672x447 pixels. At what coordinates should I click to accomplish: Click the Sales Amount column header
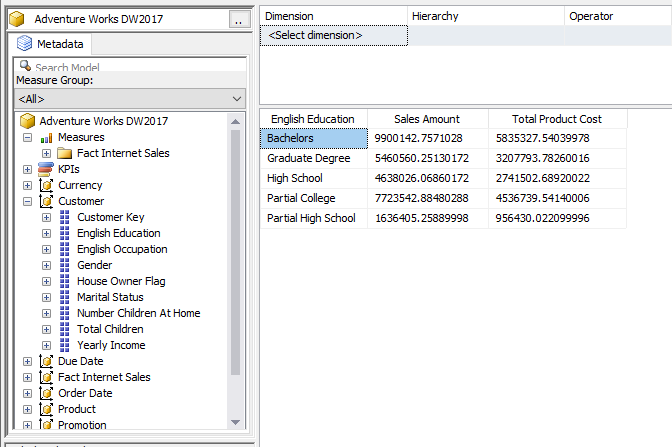(x=428, y=119)
